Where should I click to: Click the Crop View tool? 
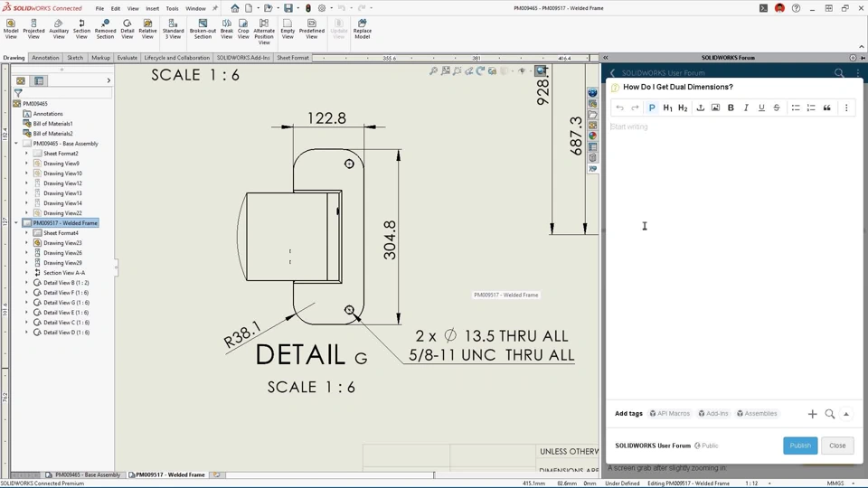tap(243, 29)
